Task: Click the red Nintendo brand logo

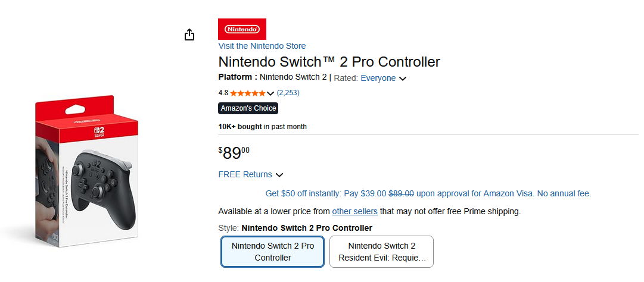Action: click(242, 29)
